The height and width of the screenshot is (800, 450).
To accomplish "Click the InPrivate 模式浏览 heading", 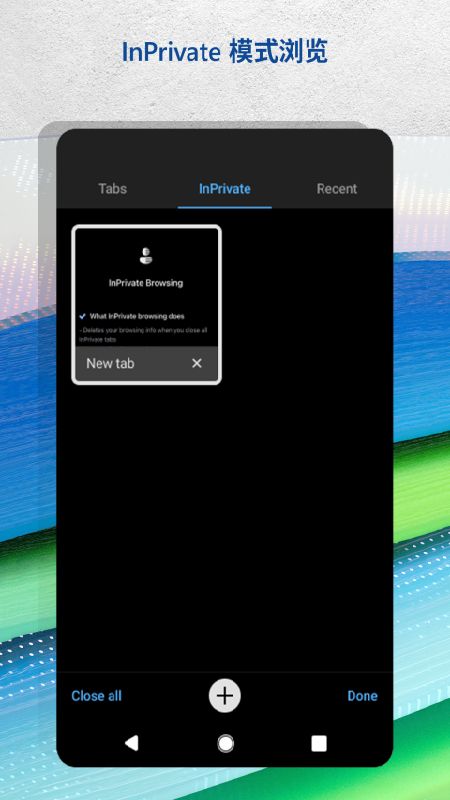I will point(224,52).
